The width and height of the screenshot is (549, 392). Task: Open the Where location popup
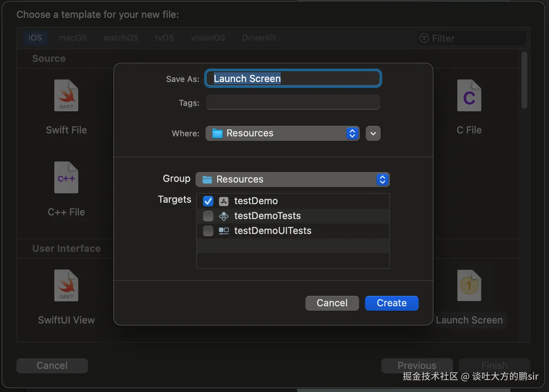[x=282, y=133]
